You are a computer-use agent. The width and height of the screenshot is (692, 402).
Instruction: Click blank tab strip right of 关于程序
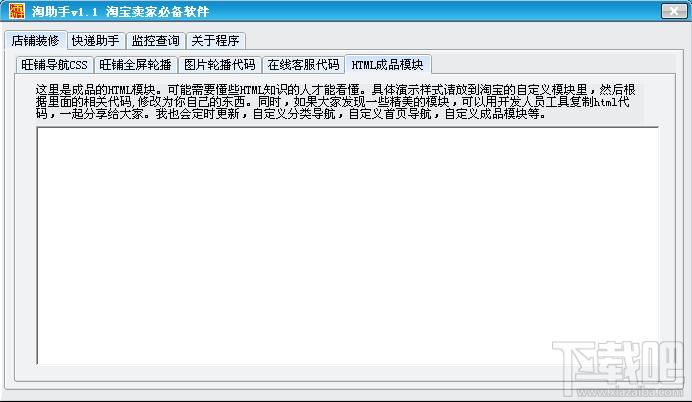[x=459, y=41]
